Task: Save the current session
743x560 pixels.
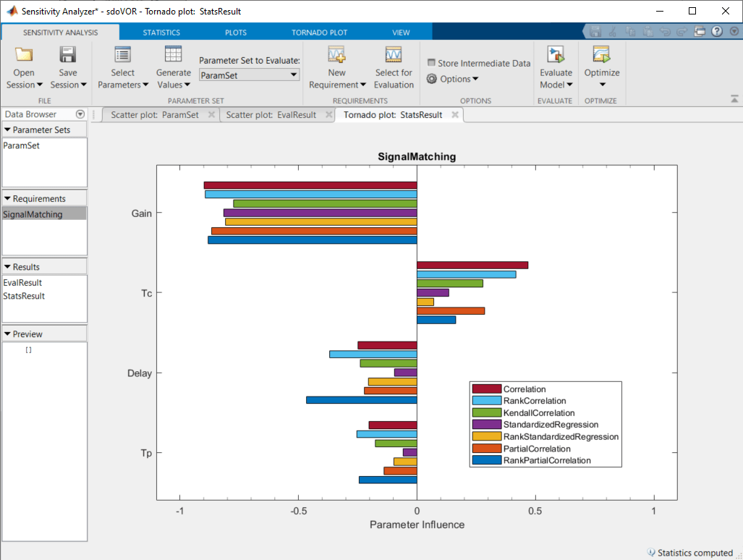Action: 67,69
